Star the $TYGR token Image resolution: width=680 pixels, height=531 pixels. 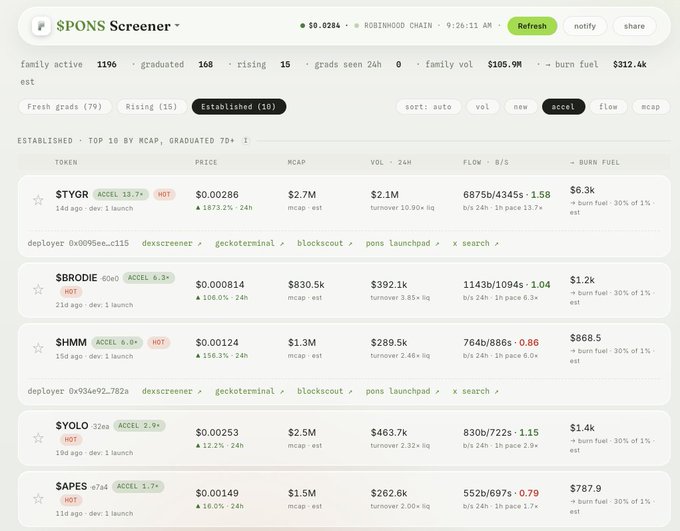38,200
